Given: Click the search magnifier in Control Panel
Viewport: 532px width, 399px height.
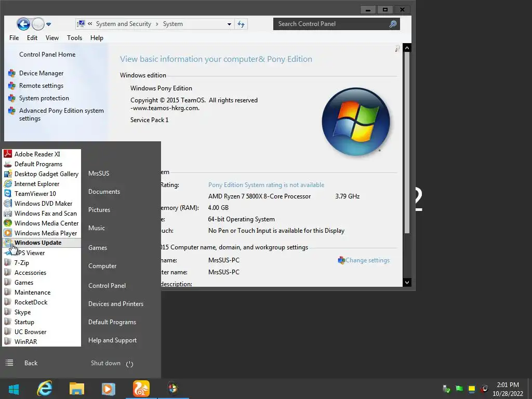Looking at the screenshot, I should tap(393, 24).
